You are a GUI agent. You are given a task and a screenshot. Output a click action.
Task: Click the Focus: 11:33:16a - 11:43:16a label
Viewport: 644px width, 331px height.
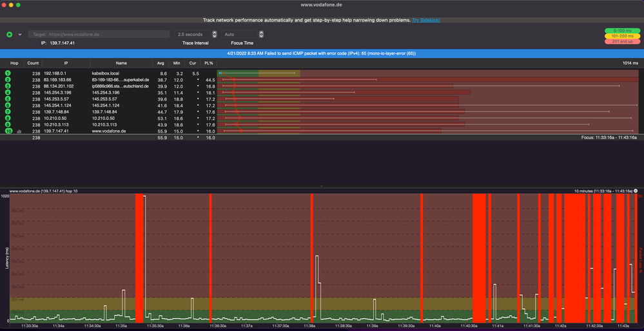(x=609, y=137)
